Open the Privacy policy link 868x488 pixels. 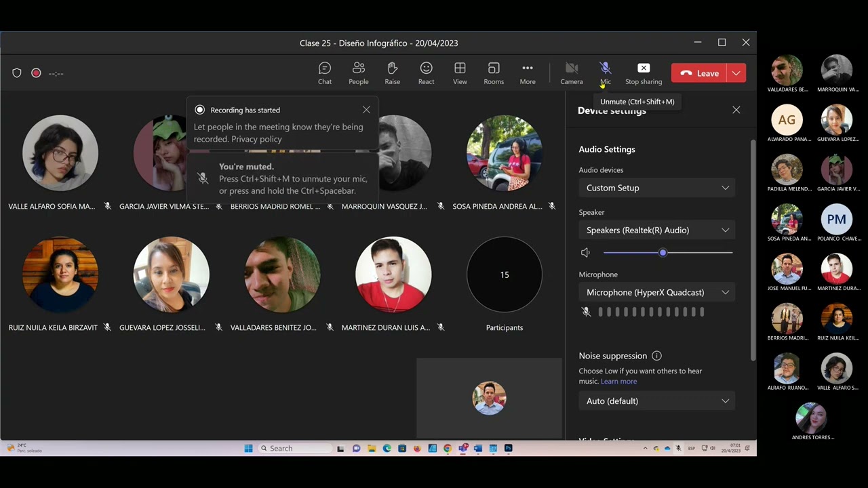pyautogui.click(x=256, y=139)
